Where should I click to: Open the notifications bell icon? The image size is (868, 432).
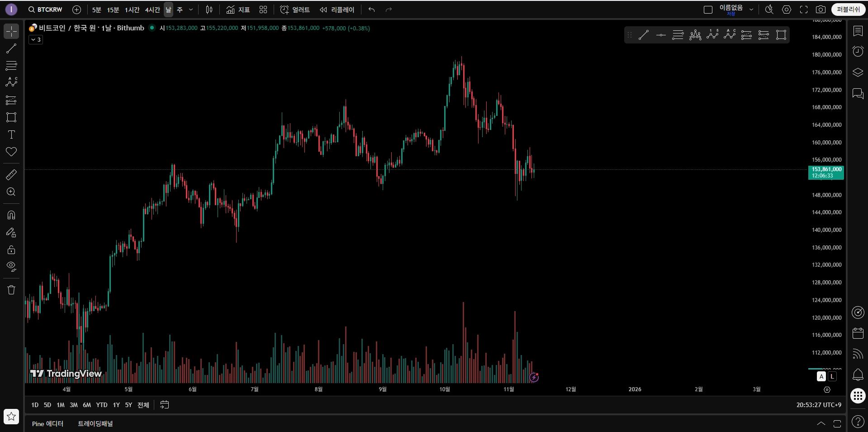coord(858,375)
